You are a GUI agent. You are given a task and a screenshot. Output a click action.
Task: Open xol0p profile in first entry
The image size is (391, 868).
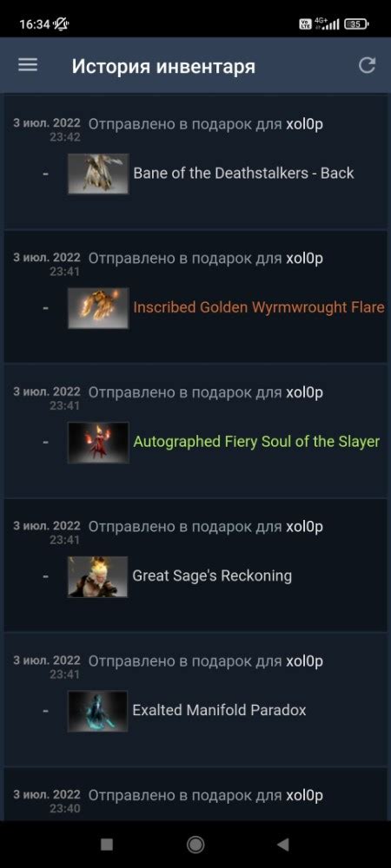304,124
